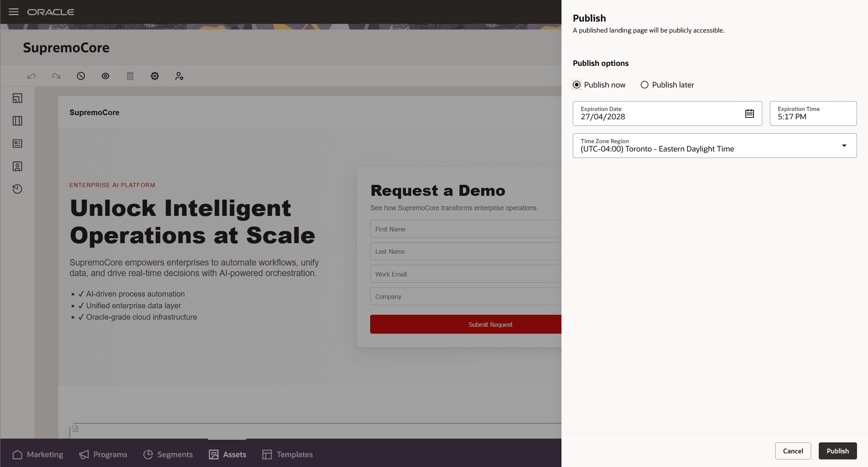868x467 pixels.
Task: Open the history clock icon in sidebar
Action: tap(17, 189)
